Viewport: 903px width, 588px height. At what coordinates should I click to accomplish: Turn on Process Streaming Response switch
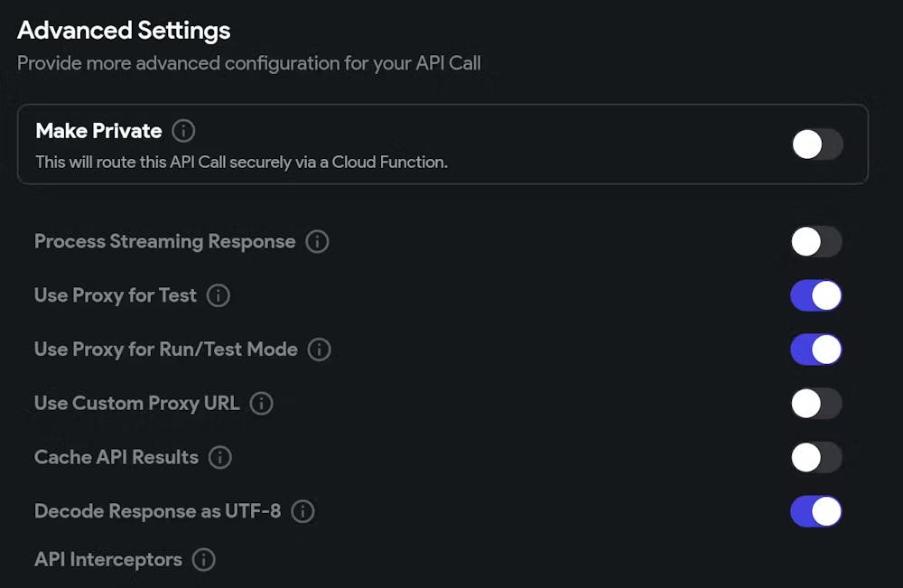point(816,242)
